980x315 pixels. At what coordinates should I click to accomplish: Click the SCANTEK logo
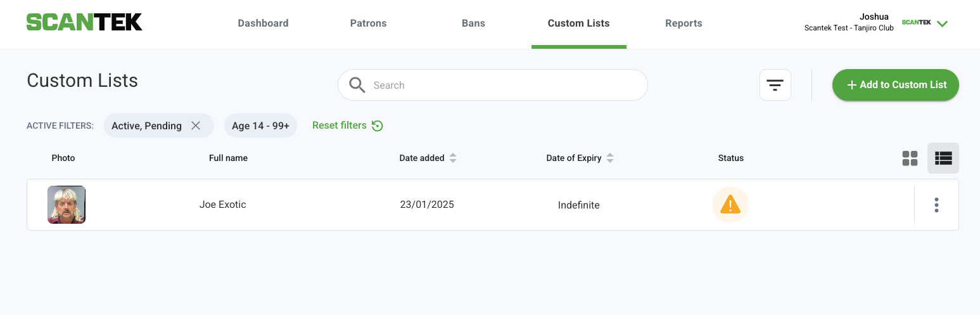(x=84, y=22)
